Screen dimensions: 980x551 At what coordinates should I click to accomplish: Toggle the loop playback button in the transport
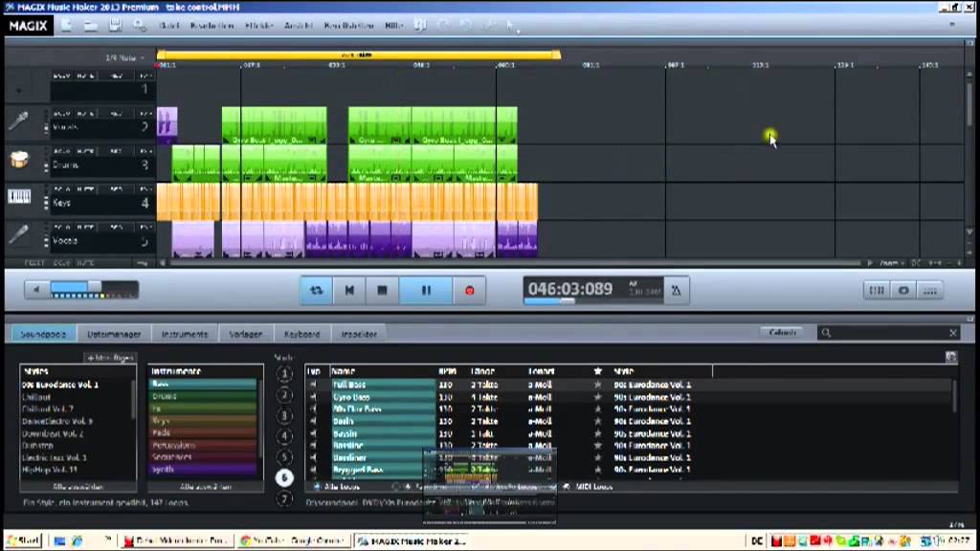click(316, 291)
